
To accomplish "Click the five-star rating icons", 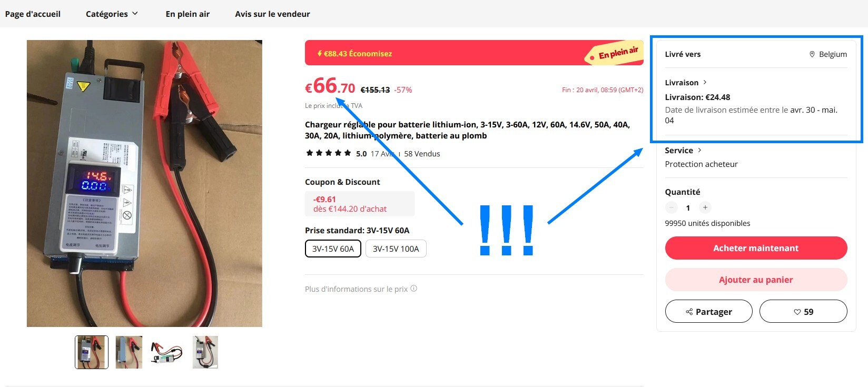I will (x=329, y=153).
